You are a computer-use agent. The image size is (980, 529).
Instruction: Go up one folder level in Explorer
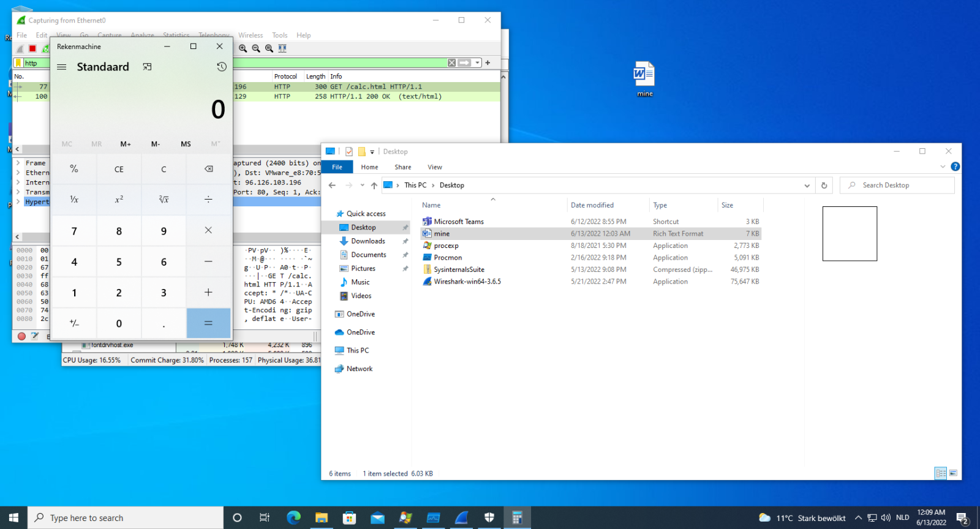point(374,186)
